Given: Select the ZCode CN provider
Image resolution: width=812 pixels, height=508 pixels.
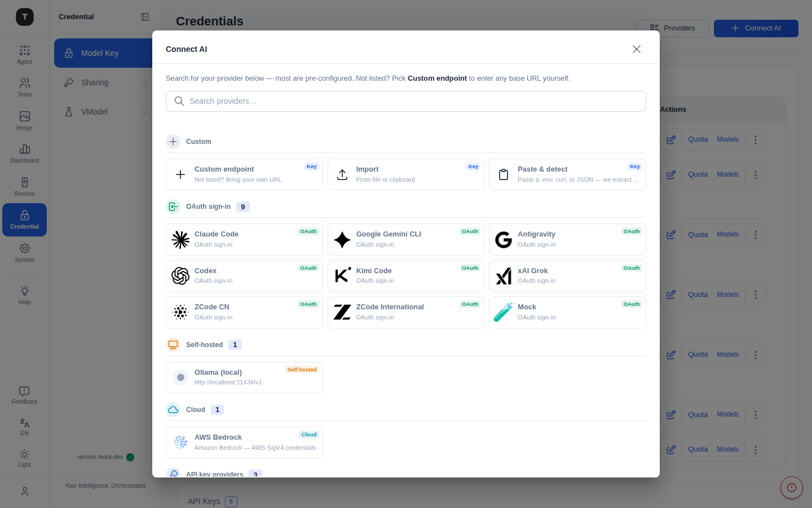Looking at the screenshot, I should (244, 312).
